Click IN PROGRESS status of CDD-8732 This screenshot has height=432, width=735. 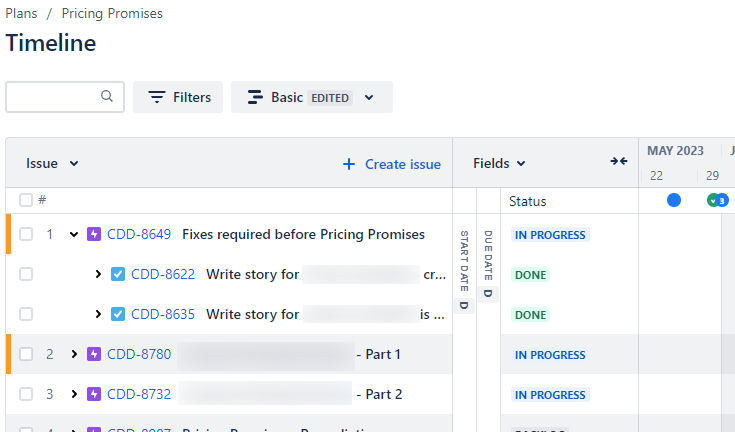pos(550,395)
